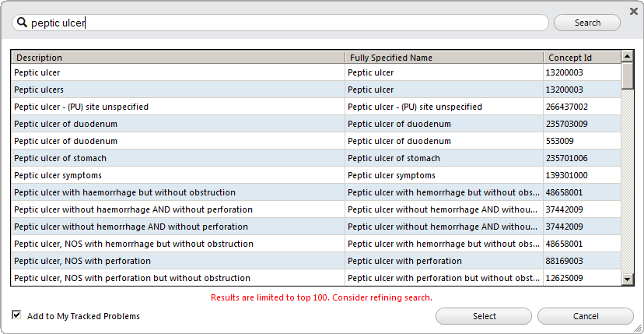Click the Search button
Image resolution: width=644 pixels, height=334 pixels.
click(587, 23)
